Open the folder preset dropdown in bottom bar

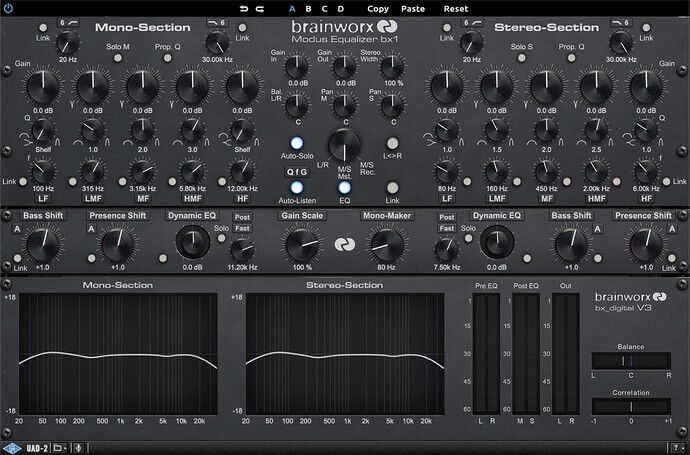click(x=60, y=448)
